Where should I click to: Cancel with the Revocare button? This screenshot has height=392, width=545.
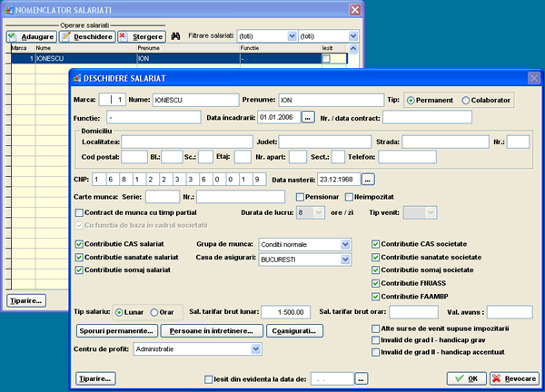tap(514, 378)
